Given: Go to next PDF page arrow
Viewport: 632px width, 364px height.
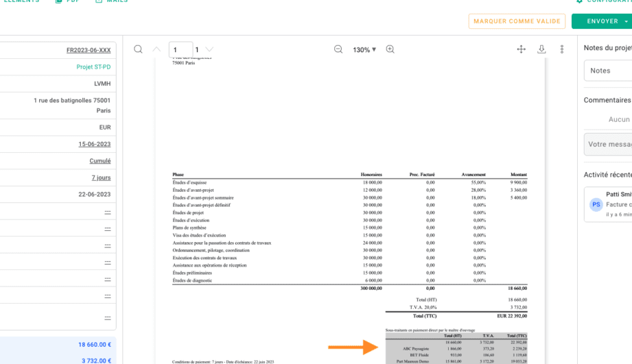Looking at the screenshot, I should click(209, 49).
